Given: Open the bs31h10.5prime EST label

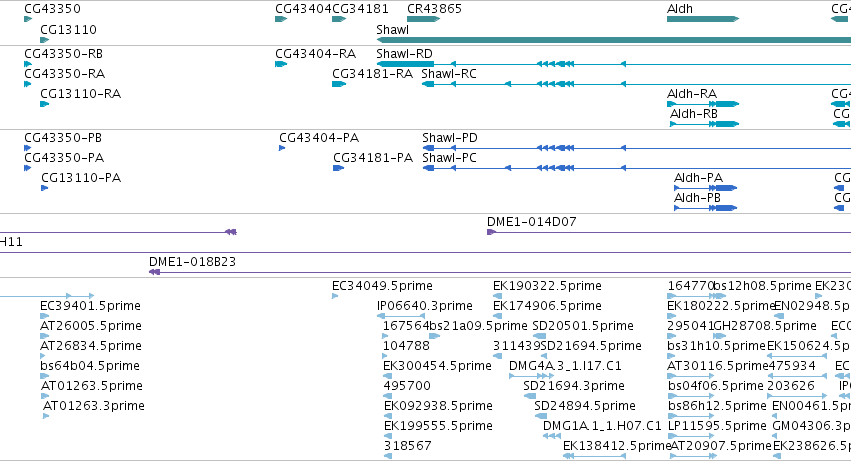Looking at the screenshot, I should pyautogui.click(x=716, y=346).
